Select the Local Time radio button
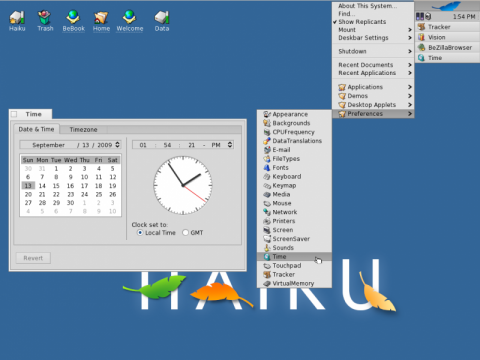This screenshot has height=360, width=480. 140,233
